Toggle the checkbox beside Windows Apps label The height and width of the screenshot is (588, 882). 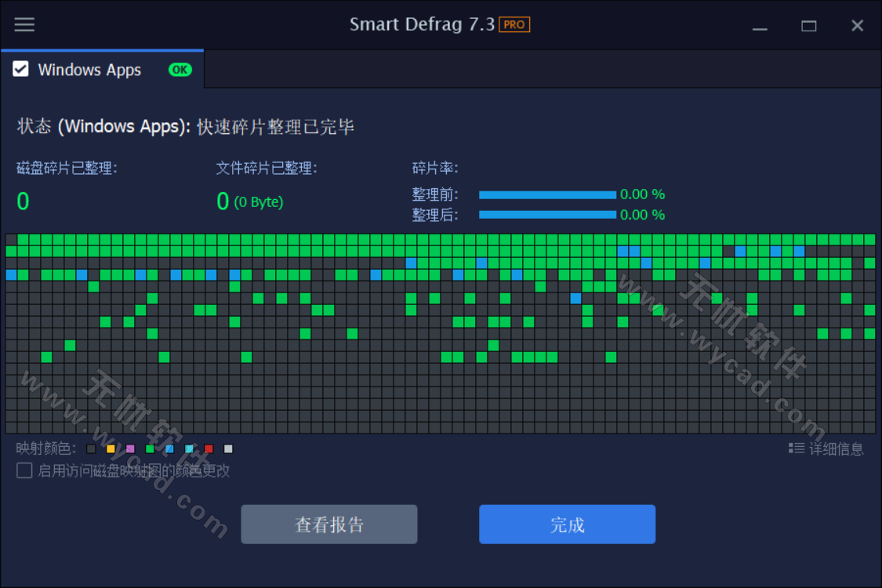pyautogui.click(x=20, y=70)
